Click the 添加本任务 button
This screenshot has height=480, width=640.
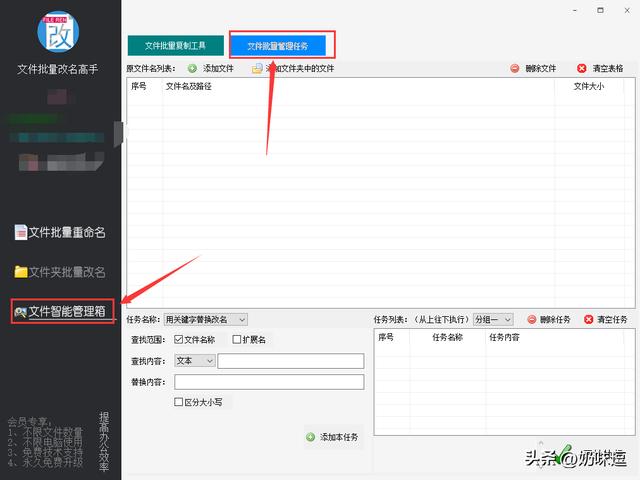click(332, 437)
